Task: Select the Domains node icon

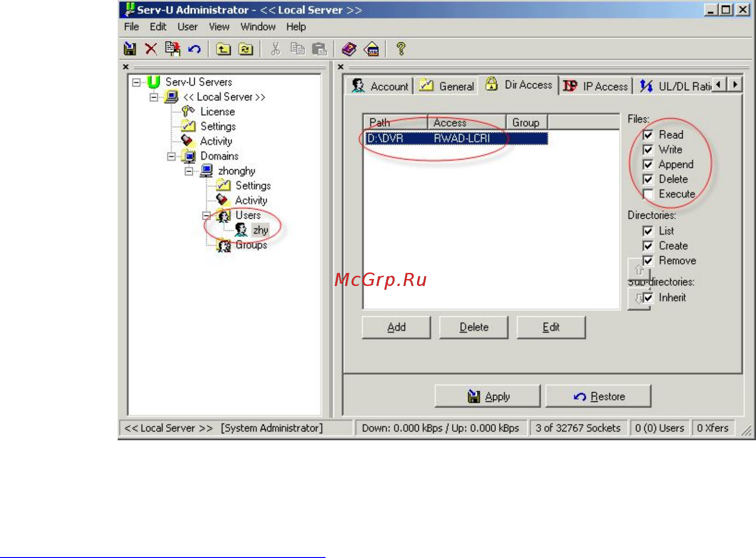Action: 189,156
